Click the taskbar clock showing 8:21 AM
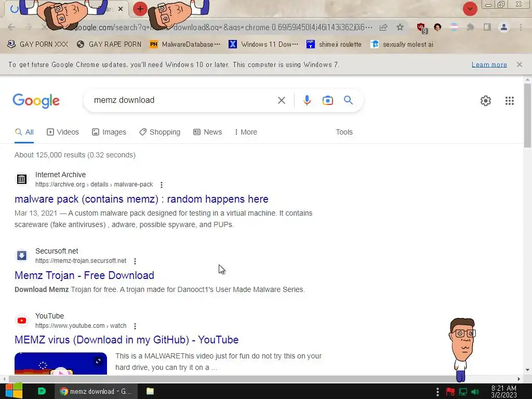Viewport: 532px width, 399px height. tap(504, 391)
